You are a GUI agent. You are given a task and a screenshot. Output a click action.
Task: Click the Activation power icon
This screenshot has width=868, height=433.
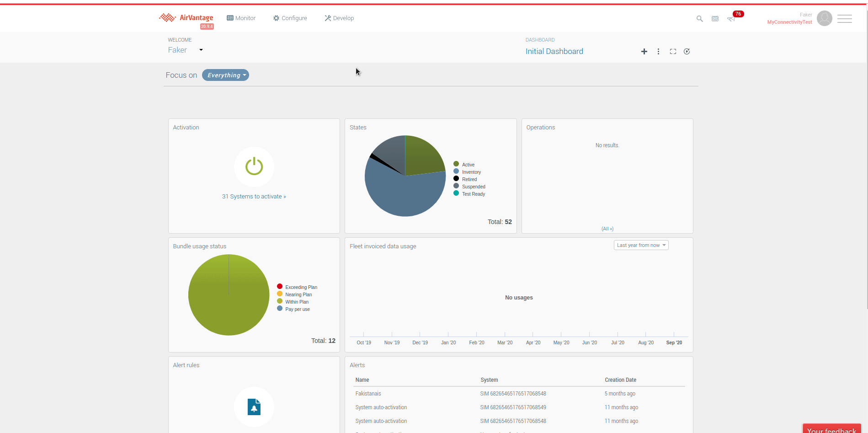tap(254, 166)
